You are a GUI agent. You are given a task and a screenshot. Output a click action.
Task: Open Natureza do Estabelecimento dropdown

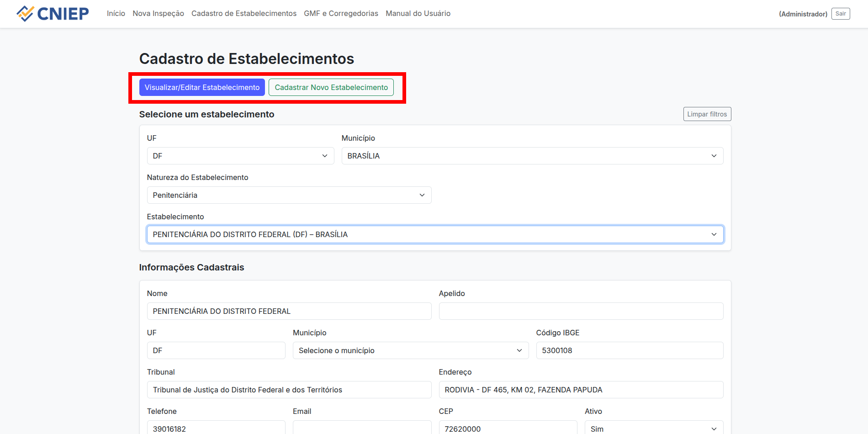[289, 195]
